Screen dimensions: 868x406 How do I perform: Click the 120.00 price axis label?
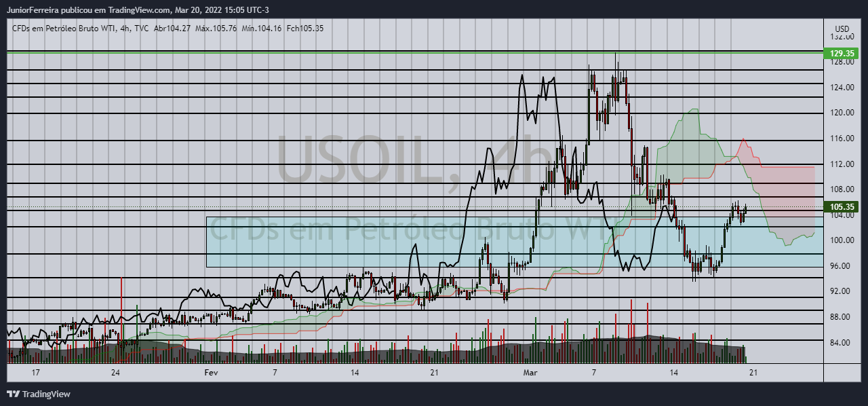(x=843, y=113)
